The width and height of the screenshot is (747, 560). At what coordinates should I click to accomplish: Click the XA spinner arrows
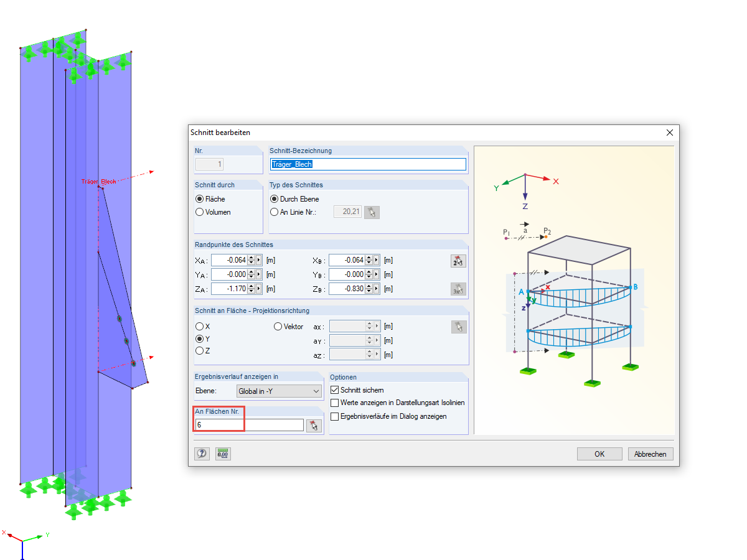tap(251, 261)
